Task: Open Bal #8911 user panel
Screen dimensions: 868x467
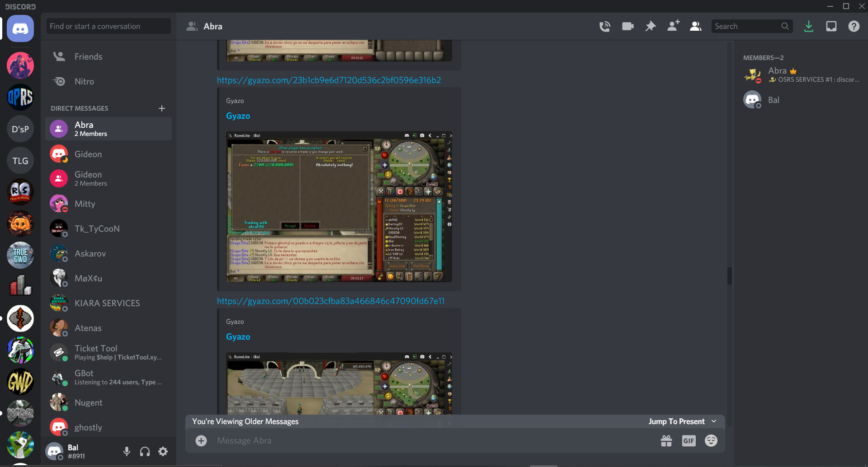Action: tap(81, 451)
